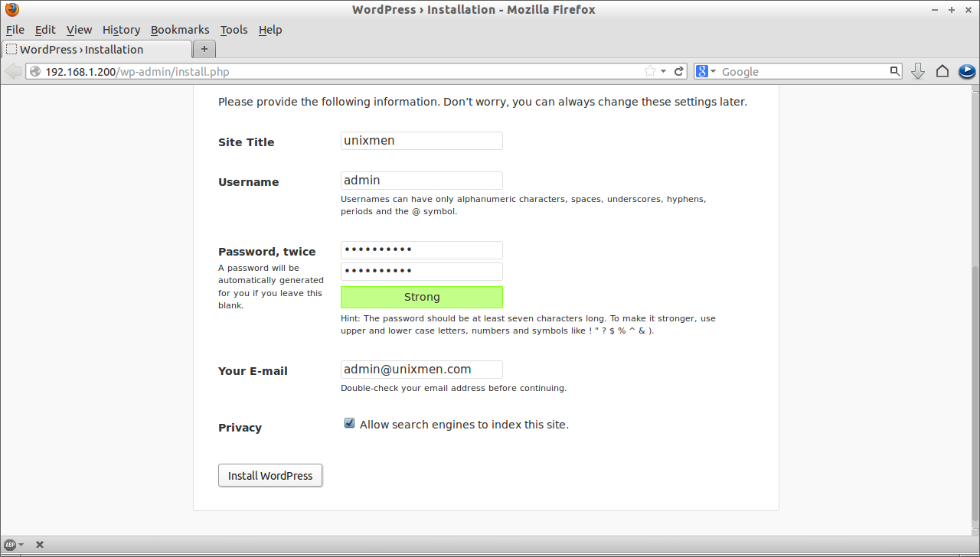Open the Adblock Plus dropdown arrow
The height and width of the screenshot is (557, 980).
pyautogui.click(x=21, y=545)
